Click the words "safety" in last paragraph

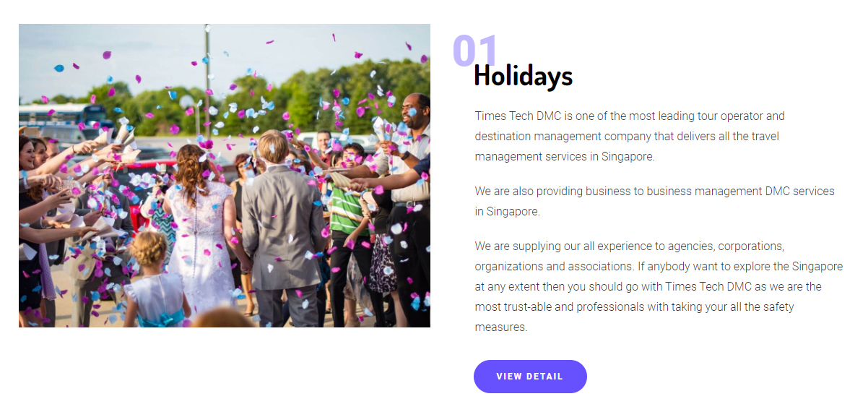(775, 306)
